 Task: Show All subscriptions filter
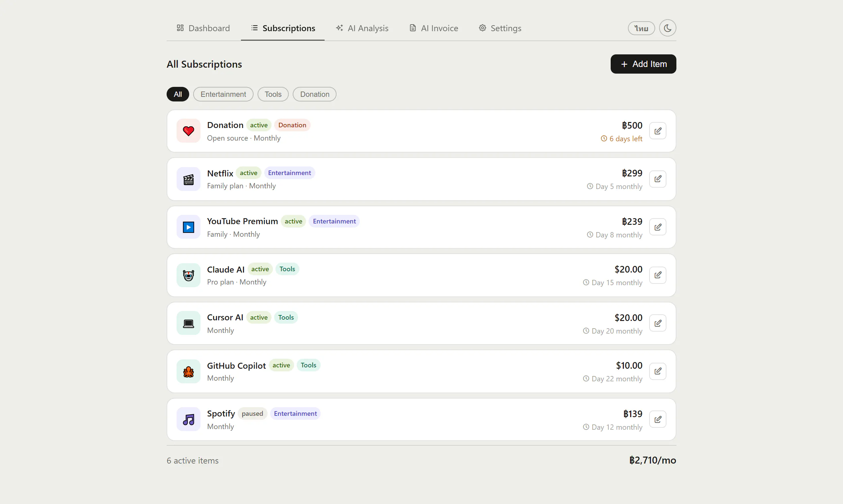[x=178, y=94]
